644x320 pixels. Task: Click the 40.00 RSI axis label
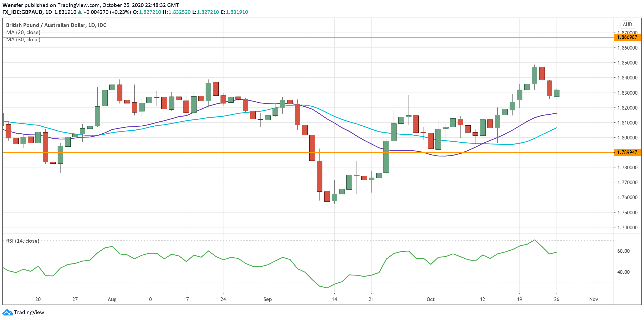click(x=623, y=272)
